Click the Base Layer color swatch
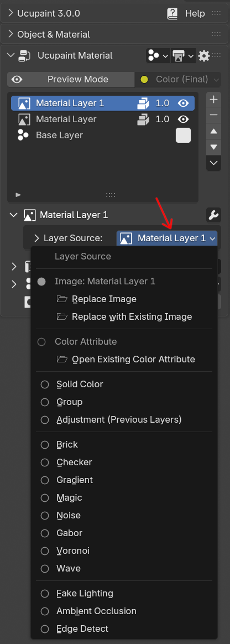Screen dimensions: 230x644 click(x=183, y=135)
